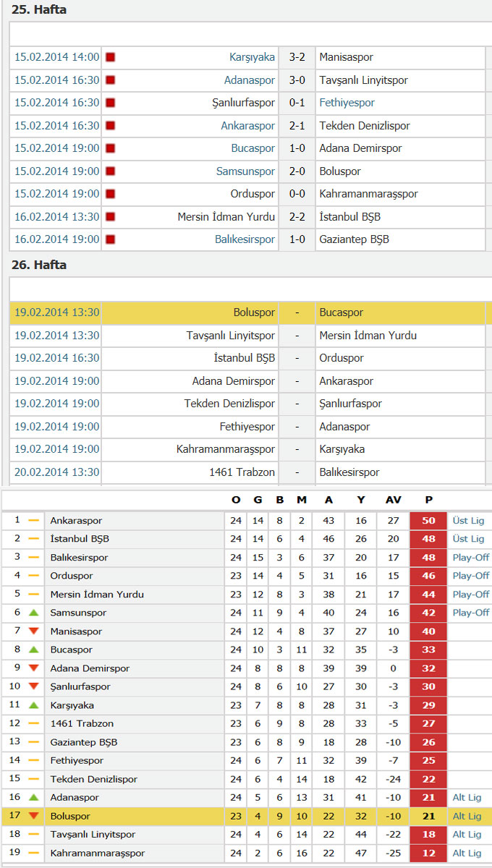Click the red icon beside Bucaspor 1-0 match
492x868 pixels.
[111, 148]
